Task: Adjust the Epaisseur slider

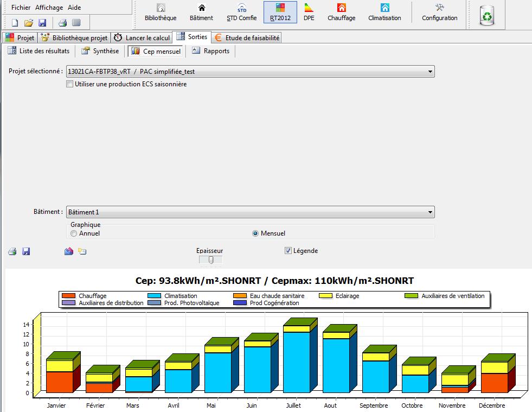Action: 210,260
